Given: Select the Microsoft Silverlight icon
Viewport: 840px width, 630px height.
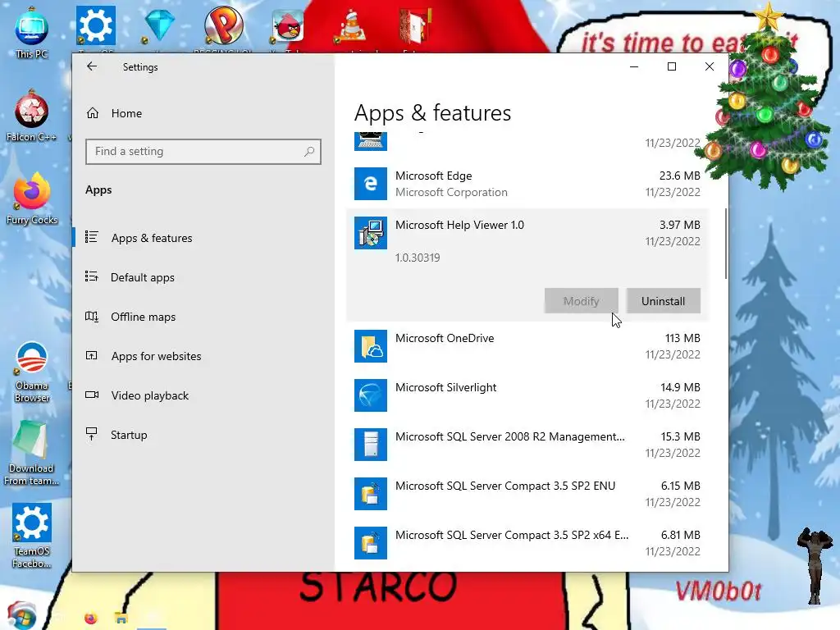Looking at the screenshot, I should pos(371,395).
